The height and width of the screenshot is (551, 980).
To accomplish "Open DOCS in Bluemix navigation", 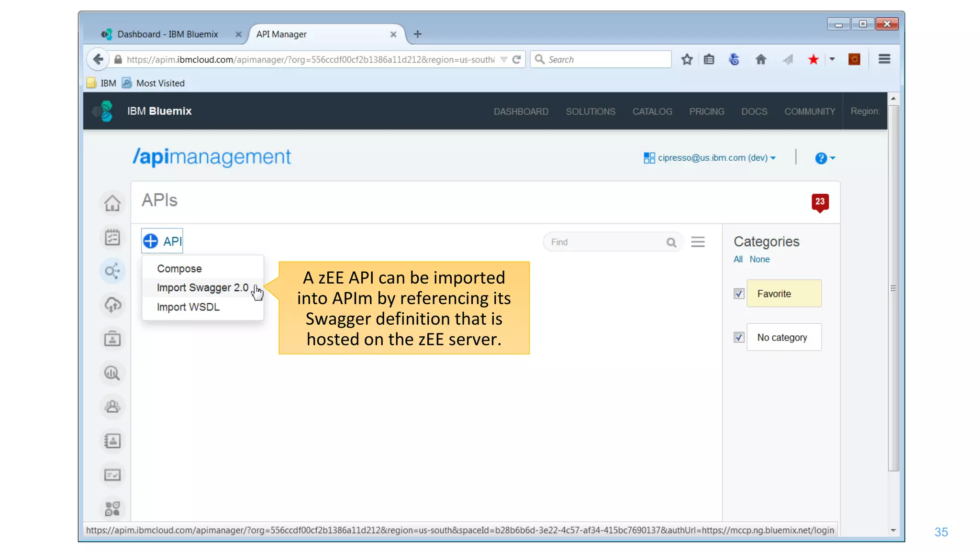I will pyautogui.click(x=754, y=111).
